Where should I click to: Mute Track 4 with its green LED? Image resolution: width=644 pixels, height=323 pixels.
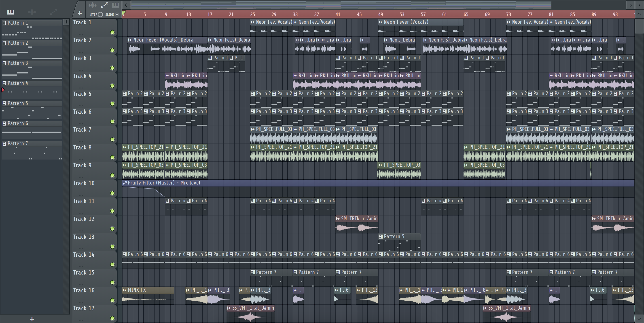(112, 86)
